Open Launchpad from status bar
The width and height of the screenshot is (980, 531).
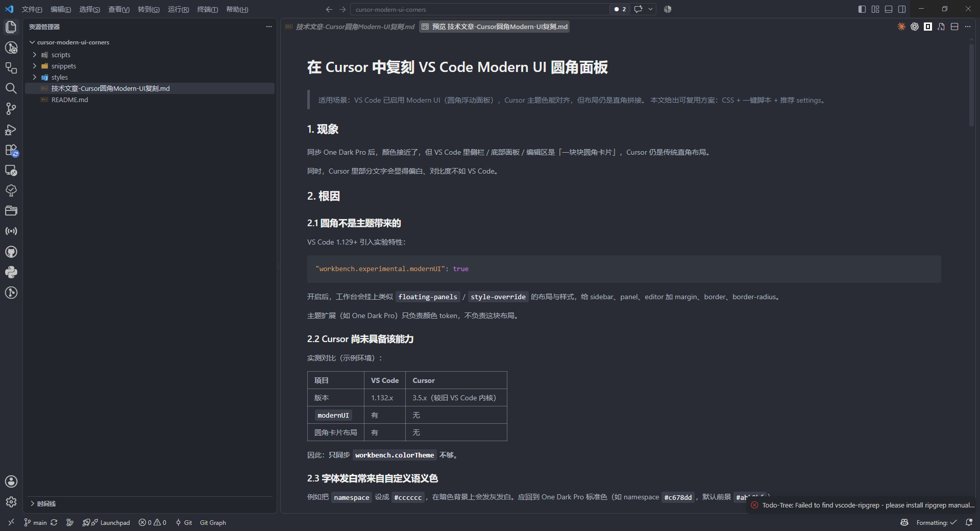coord(107,522)
